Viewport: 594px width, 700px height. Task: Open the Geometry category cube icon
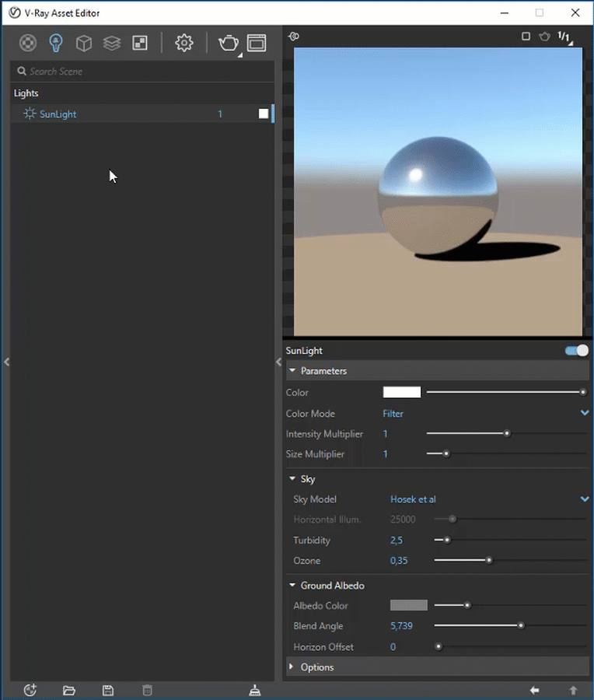[84, 44]
